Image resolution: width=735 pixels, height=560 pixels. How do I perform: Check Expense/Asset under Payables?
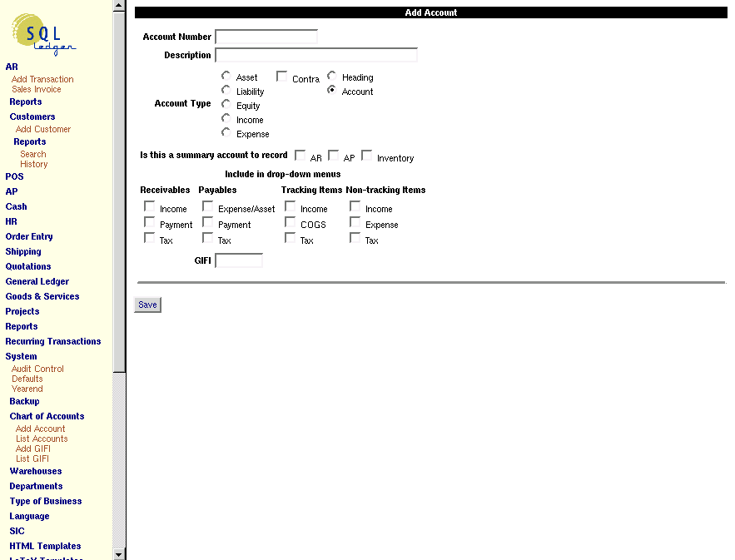point(206,206)
